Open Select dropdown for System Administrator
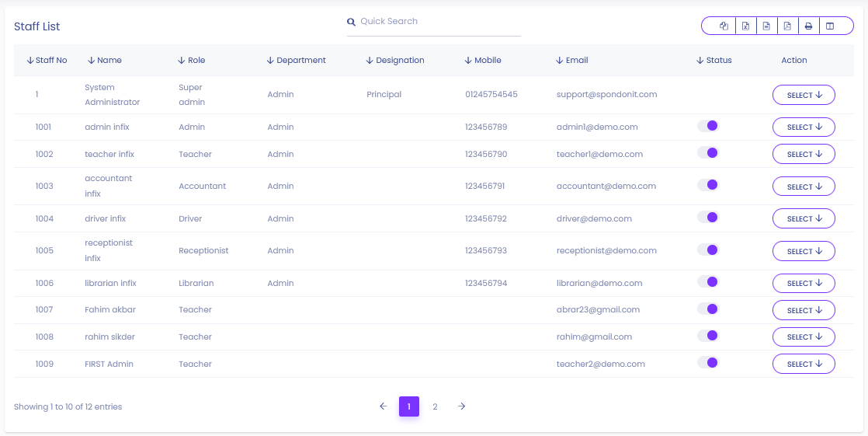This screenshot has width=868, height=436. tap(804, 95)
